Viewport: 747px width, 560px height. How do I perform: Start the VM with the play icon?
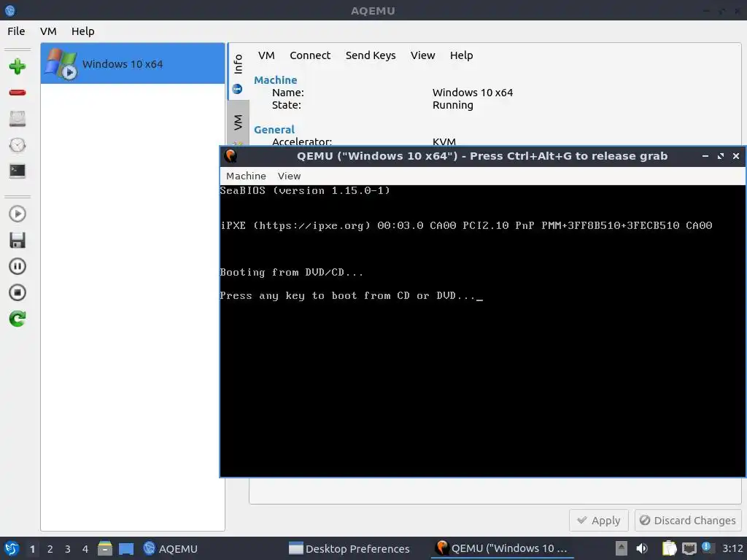point(18,214)
